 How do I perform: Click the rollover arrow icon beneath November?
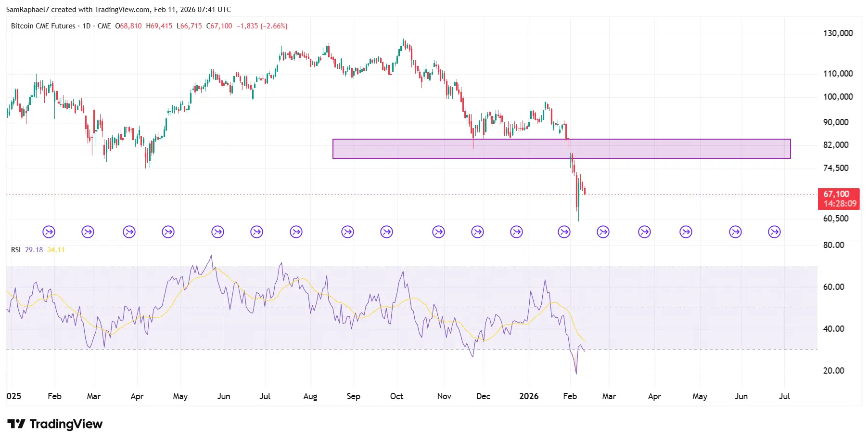click(437, 232)
